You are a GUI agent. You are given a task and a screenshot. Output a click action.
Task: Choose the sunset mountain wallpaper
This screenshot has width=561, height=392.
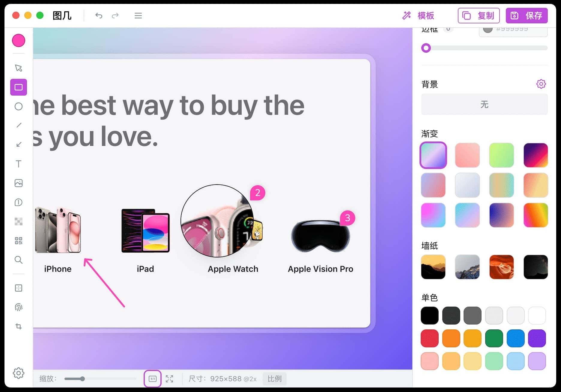(433, 267)
